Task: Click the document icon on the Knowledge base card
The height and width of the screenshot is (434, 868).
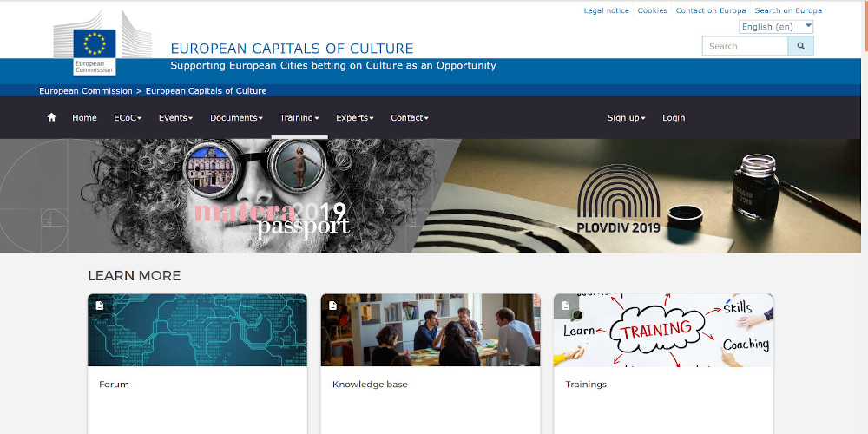Action: pyautogui.click(x=332, y=306)
